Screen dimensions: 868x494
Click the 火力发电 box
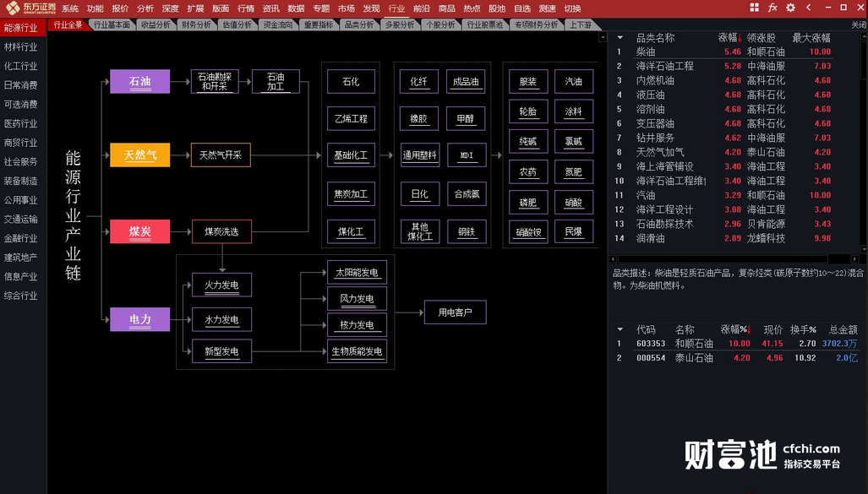pos(221,285)
